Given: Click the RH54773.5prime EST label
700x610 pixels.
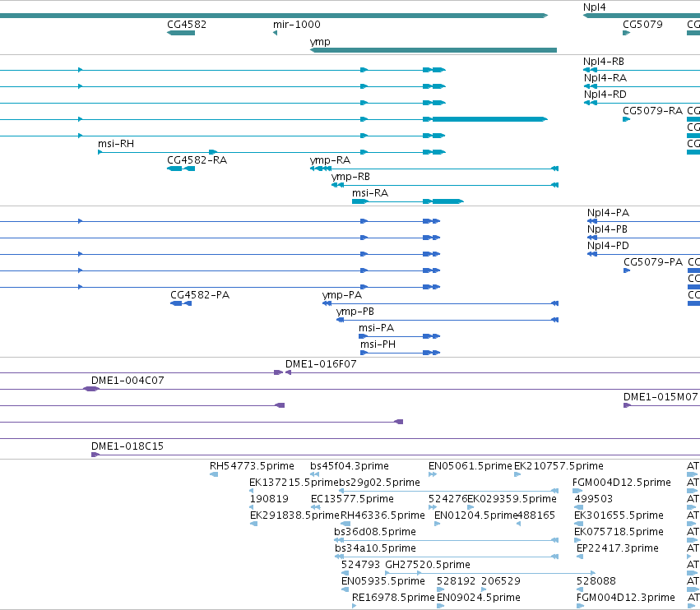Looking at the screenshot, I should click(252, 466).
